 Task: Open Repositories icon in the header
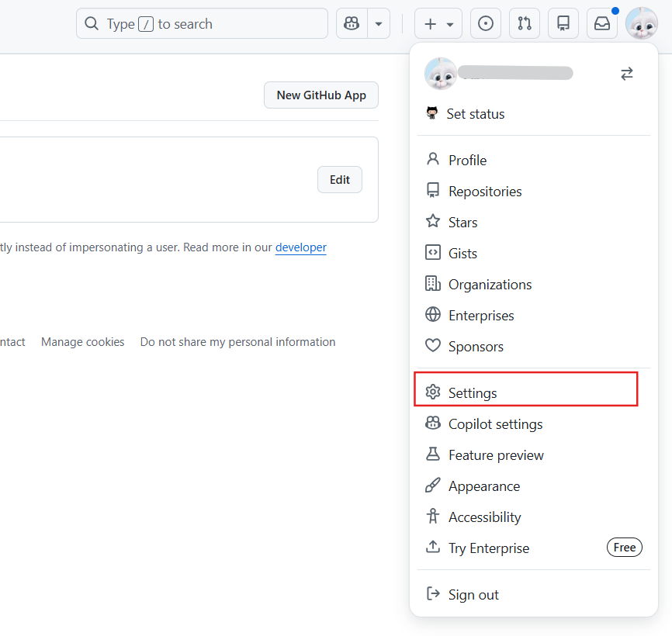click(x=563, y=23)
